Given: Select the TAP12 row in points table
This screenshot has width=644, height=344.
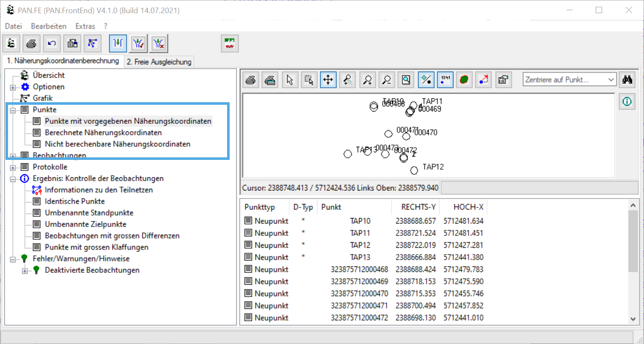Looking at the screenshot, I should click(x=360, y=245).
